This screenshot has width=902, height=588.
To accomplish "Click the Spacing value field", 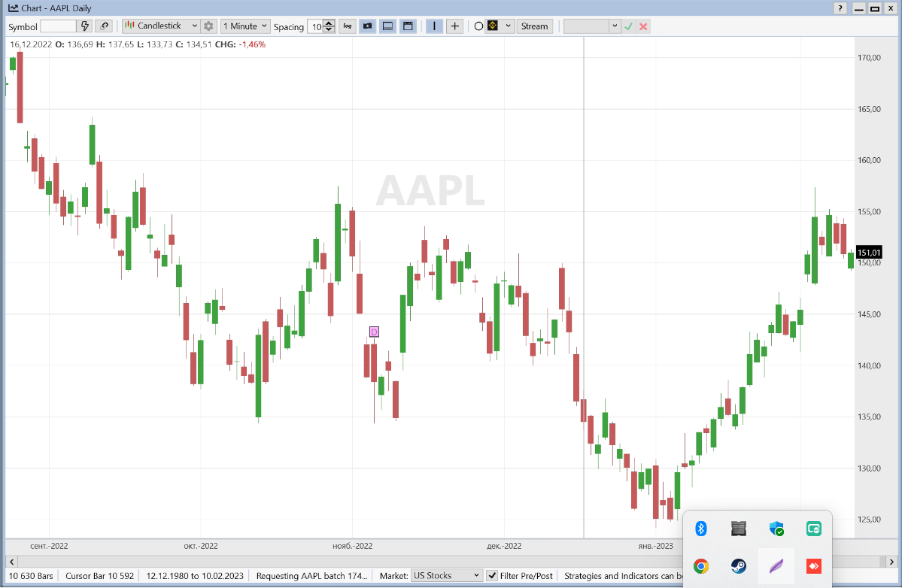I will (x=315, y=26).
